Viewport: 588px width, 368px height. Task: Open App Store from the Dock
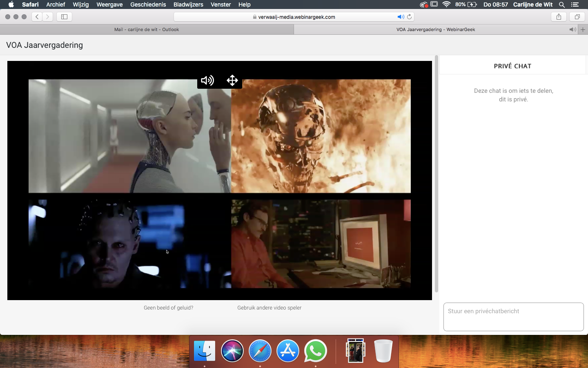pyautogui.click(x=288, y=351)
